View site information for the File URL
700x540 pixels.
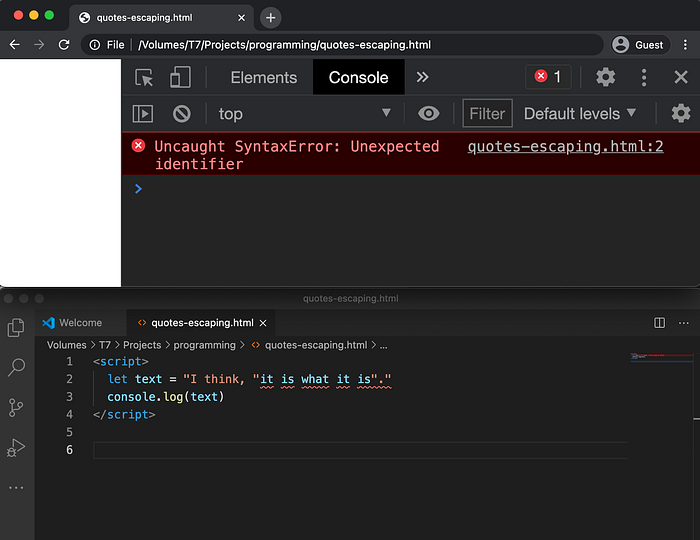click(95, 45)
